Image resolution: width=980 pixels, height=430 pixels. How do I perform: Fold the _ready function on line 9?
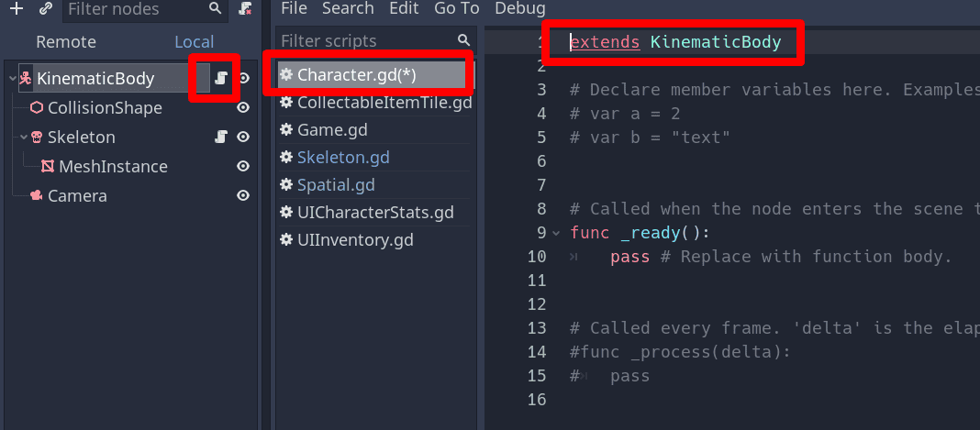click(x=556, y=233)
